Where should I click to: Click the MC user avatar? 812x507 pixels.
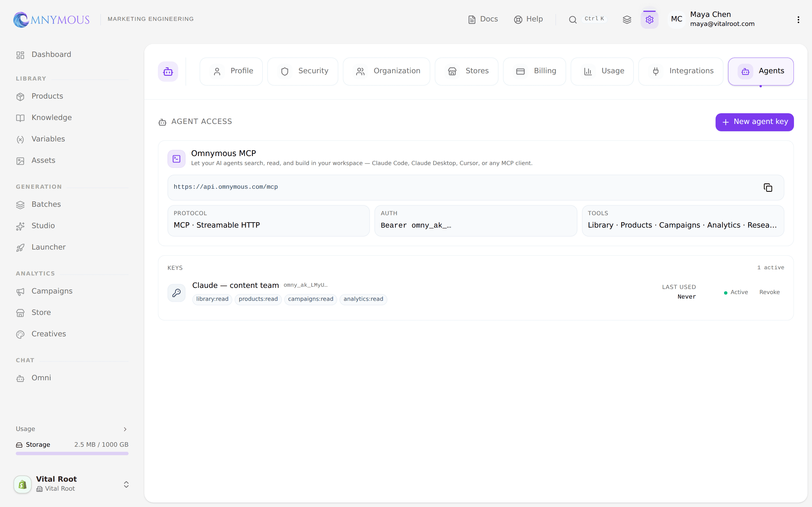coord(676,19)
